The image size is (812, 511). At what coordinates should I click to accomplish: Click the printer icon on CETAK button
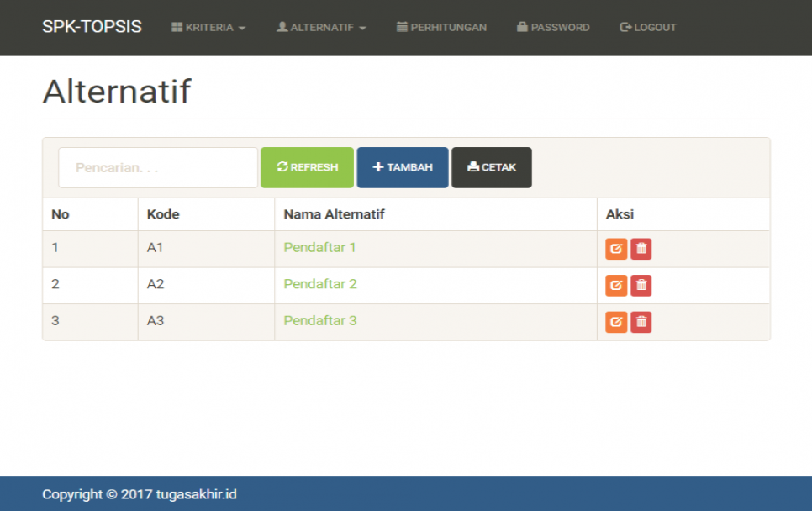click(472, 166)
